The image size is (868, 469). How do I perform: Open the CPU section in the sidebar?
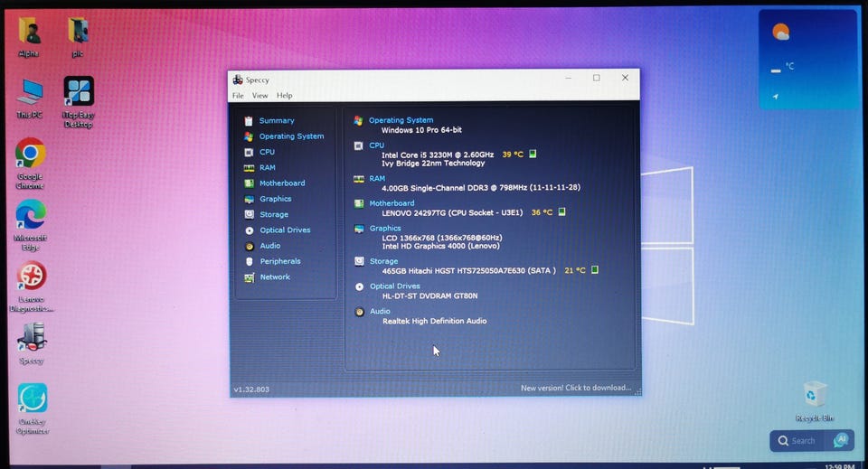click(x=267, y=152)
